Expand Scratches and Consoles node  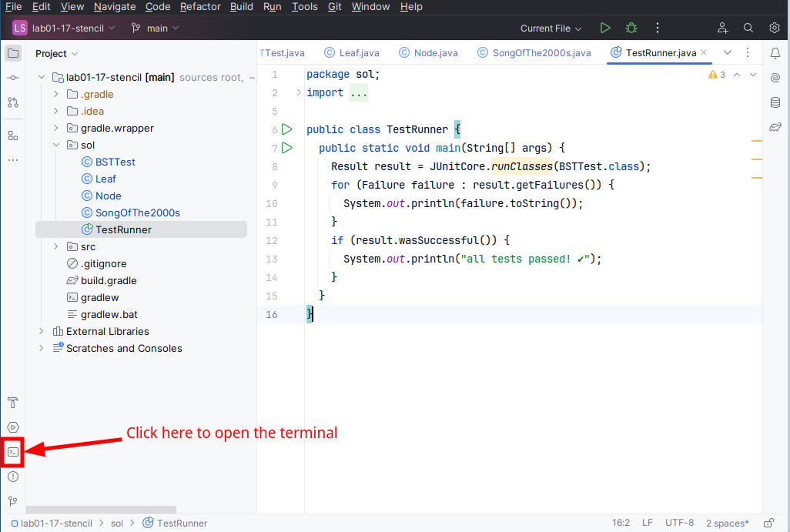point(42,348)
